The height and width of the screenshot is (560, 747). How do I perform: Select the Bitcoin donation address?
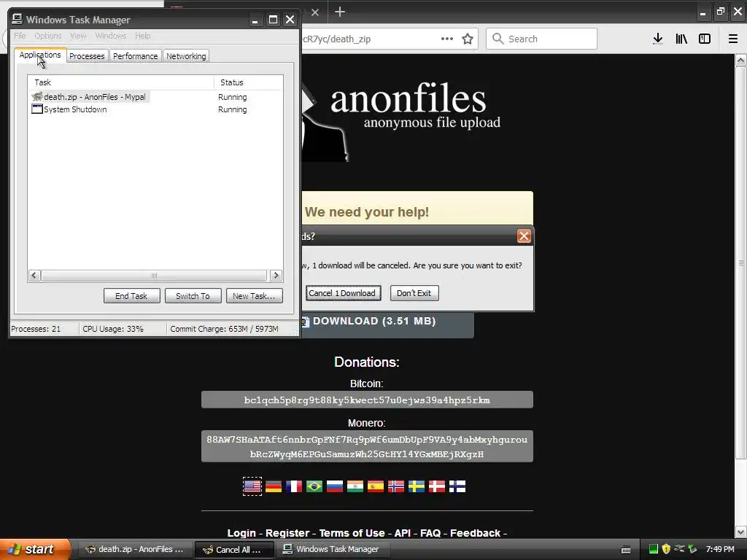[367, 400]
